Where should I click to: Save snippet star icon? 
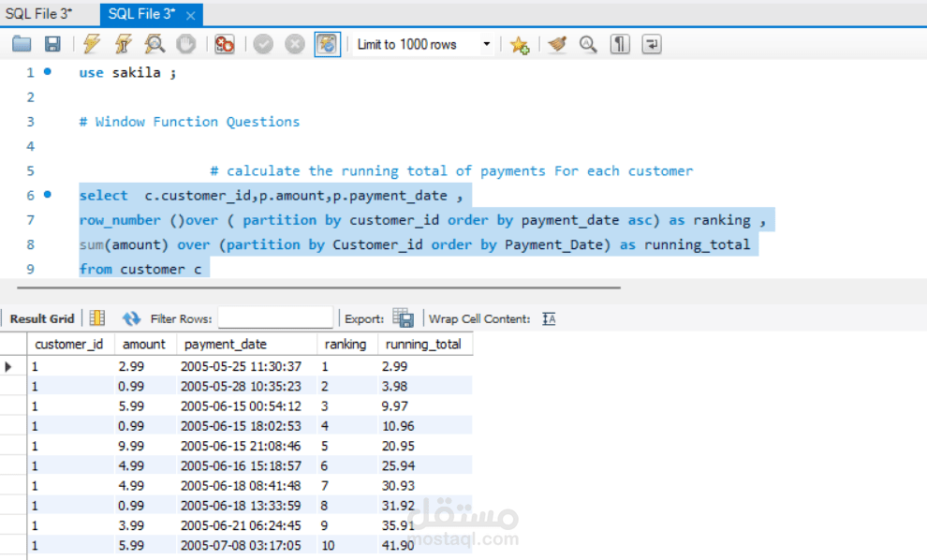coord(519,44)
